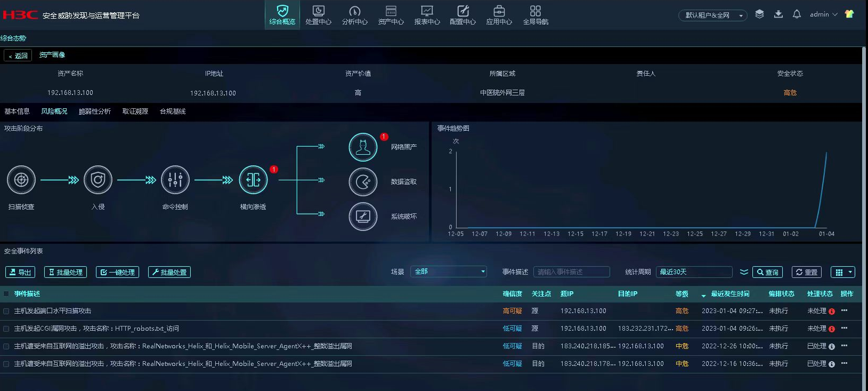This screenshot has height=391, width=868.
Task: Expand advanced filters with double-chevron icon
Action: point(744,272)
